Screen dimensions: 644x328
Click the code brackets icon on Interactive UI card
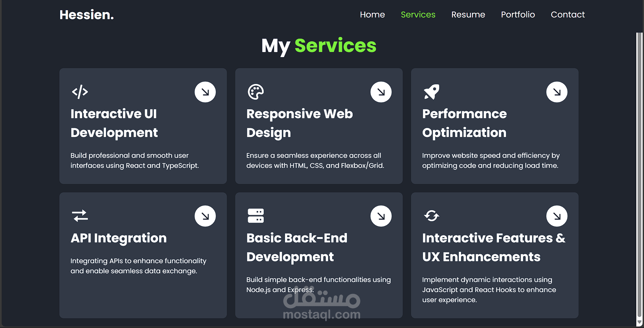coord(80,92)
